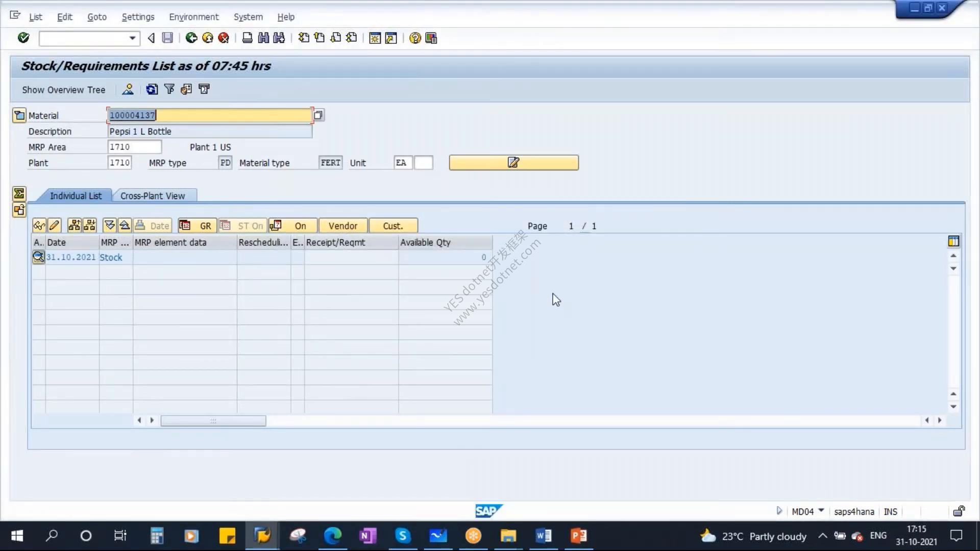The height and width of the screenshot is (551, 980).
Task: Click the green Back arrow icon
Action: click(x=191, y=38)
